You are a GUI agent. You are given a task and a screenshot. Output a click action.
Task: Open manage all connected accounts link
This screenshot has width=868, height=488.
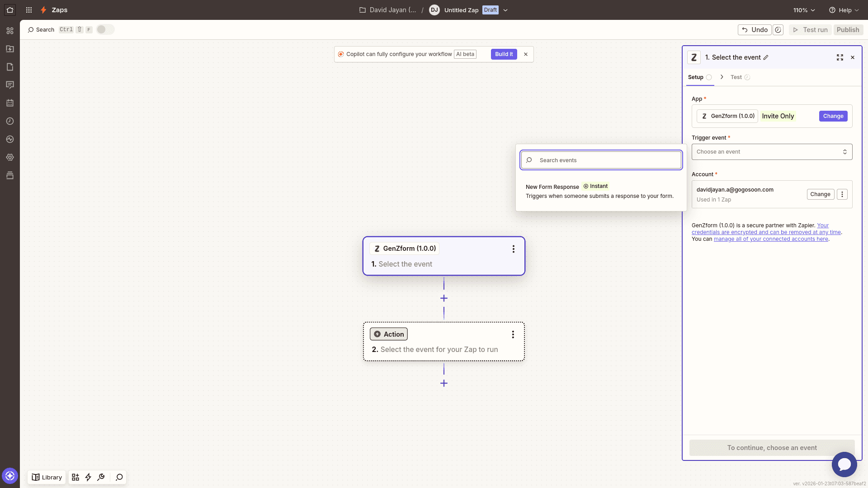[x=771, y=239]
